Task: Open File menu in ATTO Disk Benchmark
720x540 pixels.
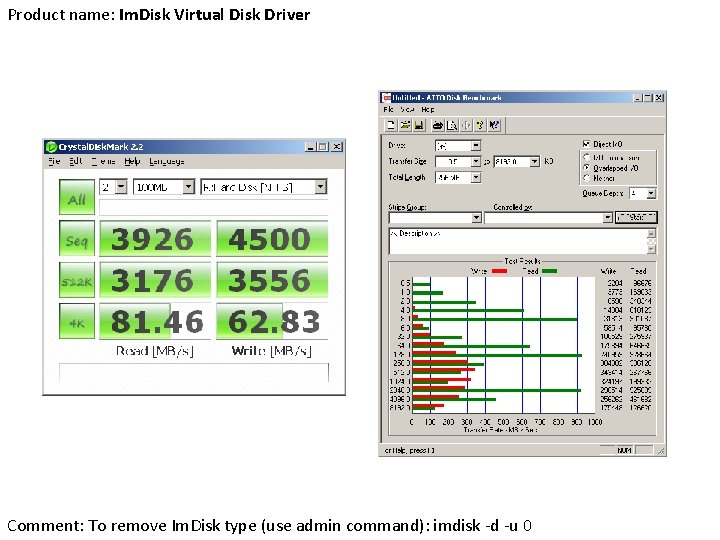Action: pos(388,109)
